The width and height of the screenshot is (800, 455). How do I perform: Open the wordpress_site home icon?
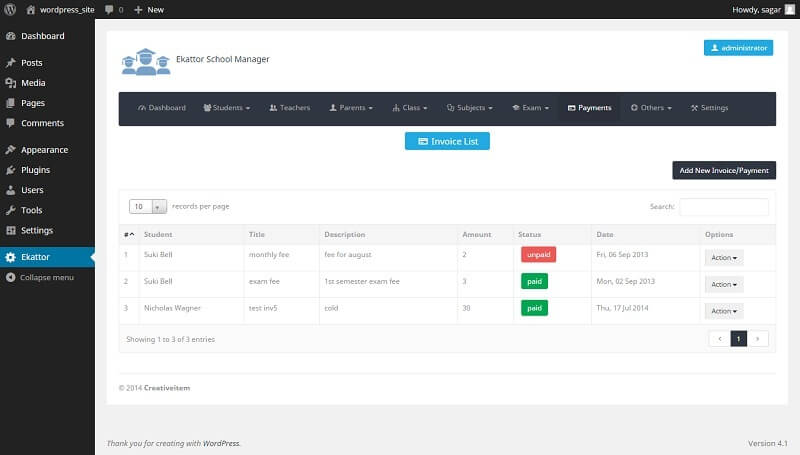coord(31,9)
